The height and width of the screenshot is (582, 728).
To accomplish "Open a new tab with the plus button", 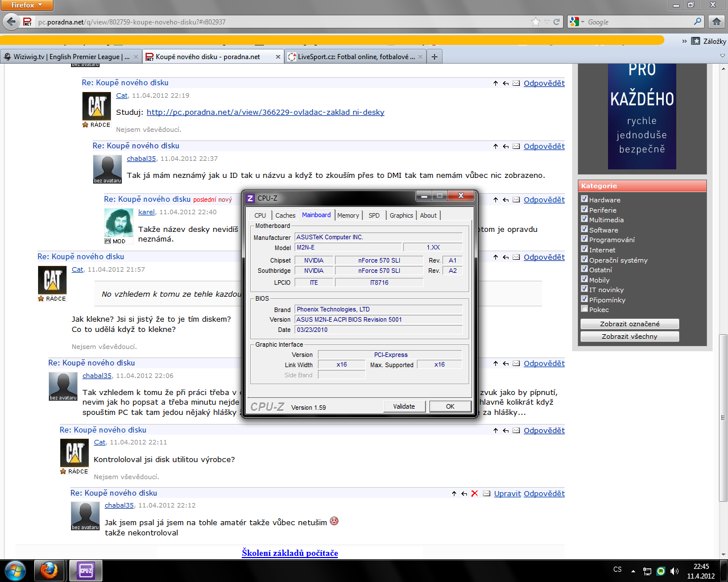I will point(435,57).
